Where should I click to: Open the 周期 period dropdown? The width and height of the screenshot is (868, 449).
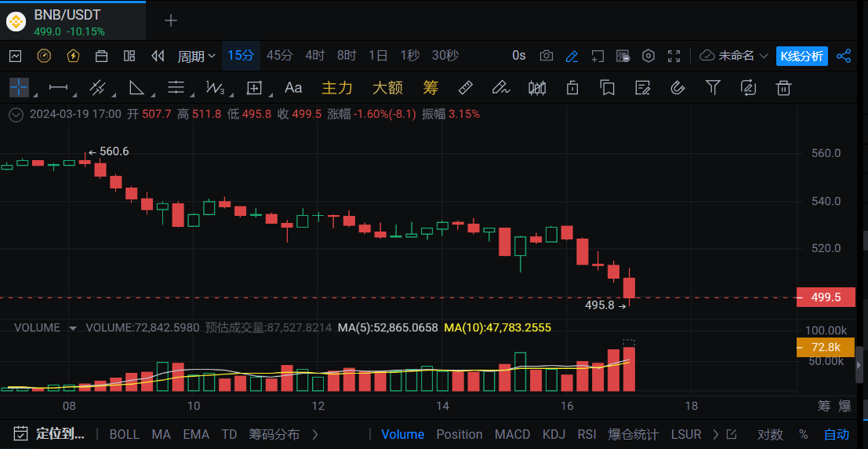tap(196, 56)
